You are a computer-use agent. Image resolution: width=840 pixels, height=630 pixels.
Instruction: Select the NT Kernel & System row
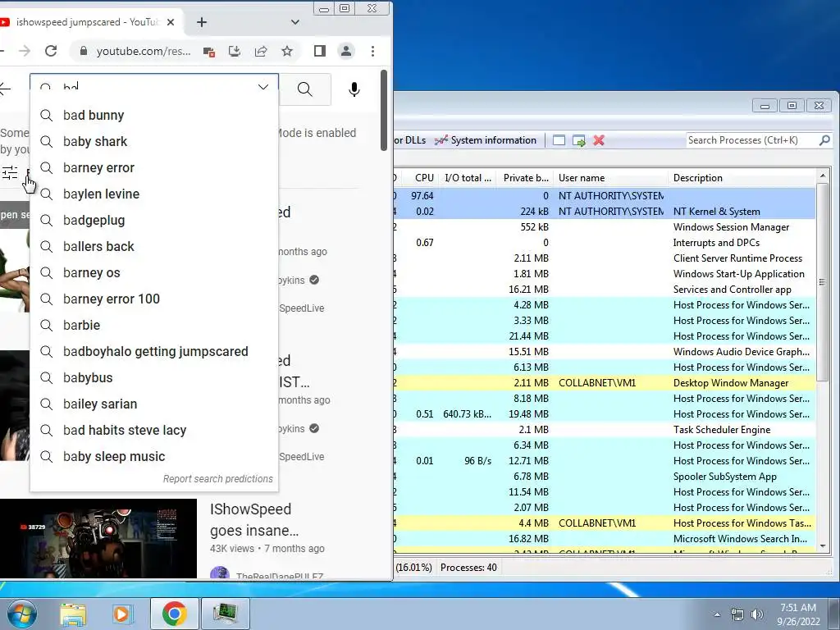[605, 212]
